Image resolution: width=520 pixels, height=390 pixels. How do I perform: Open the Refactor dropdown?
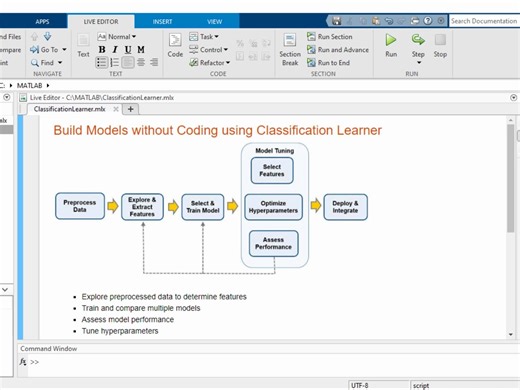[209, 63]
